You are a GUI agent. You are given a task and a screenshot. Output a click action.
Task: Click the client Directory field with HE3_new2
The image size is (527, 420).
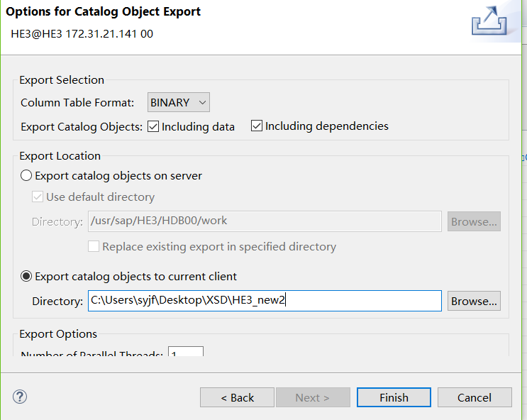point(265,301)
